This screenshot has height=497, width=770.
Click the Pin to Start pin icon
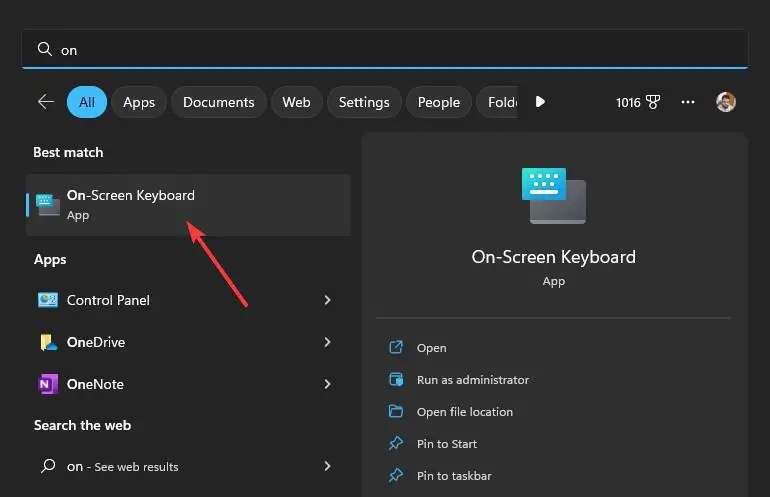click(396, 443)
